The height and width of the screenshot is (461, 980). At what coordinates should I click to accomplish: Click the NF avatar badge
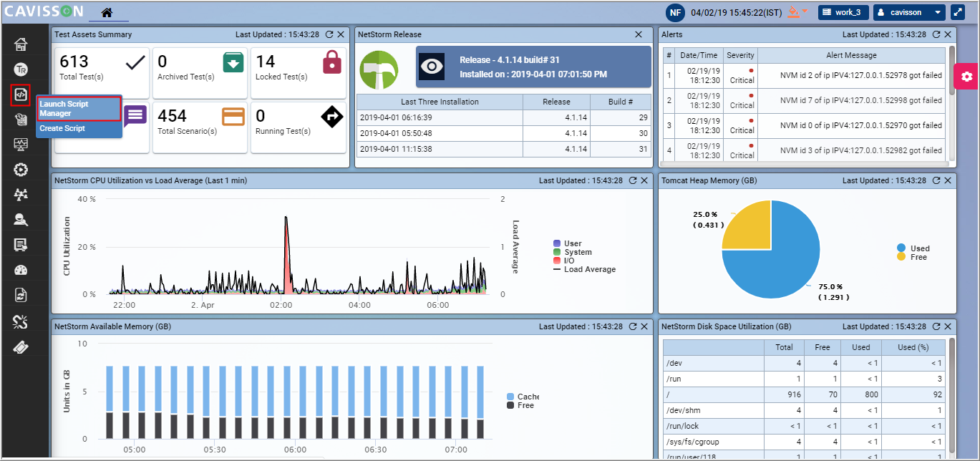675,12
